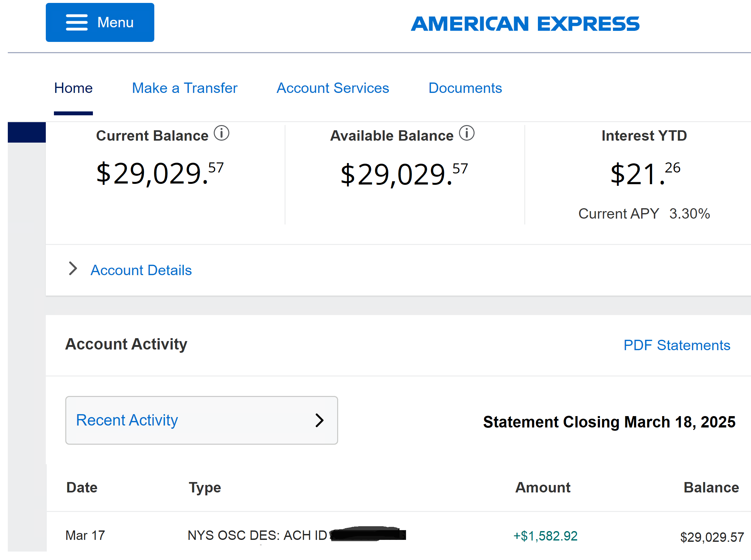Click the Available Balance info icon

coord(467,133)
